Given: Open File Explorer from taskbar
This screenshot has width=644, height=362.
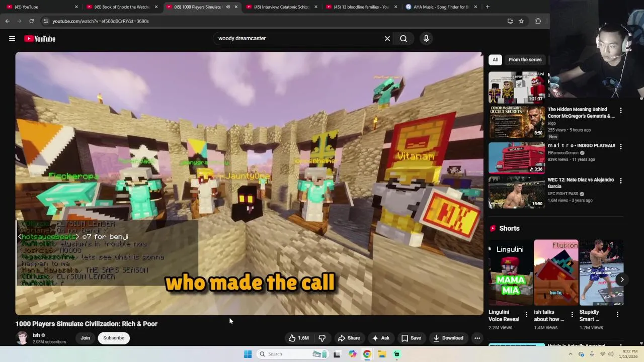Looking at the screenshot, I should click(382, 354).
